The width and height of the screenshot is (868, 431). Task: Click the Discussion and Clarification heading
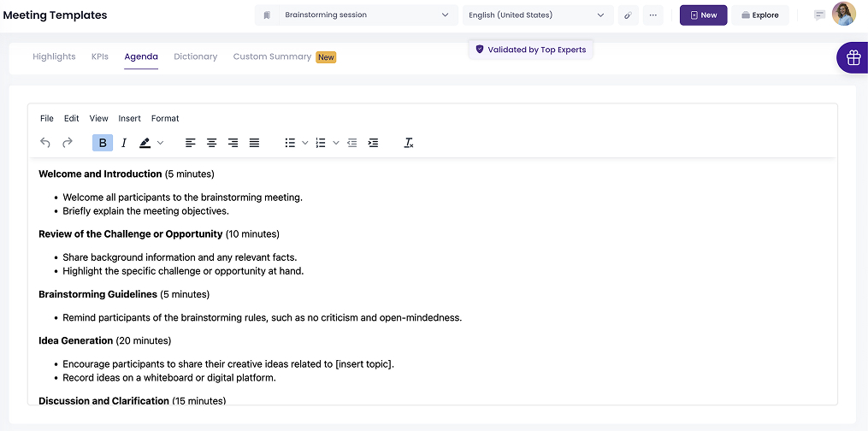103,400
